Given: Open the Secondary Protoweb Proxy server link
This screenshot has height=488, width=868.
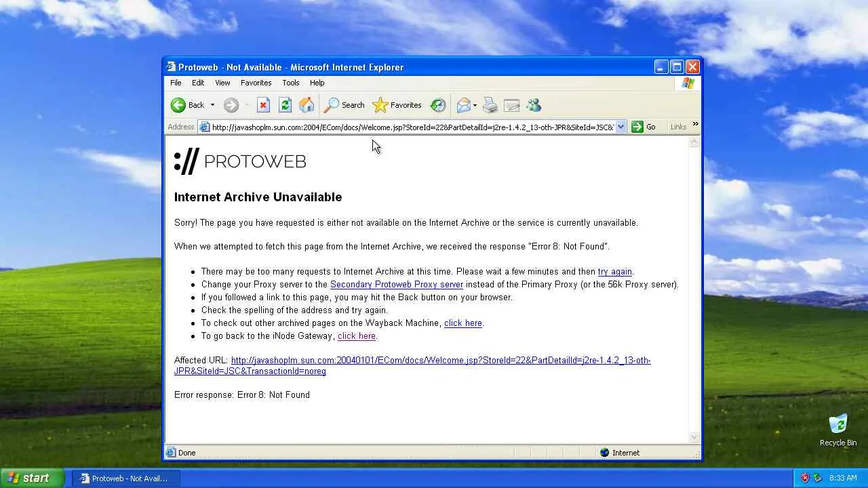Looking at the screenshot, I should coord(397,285).
